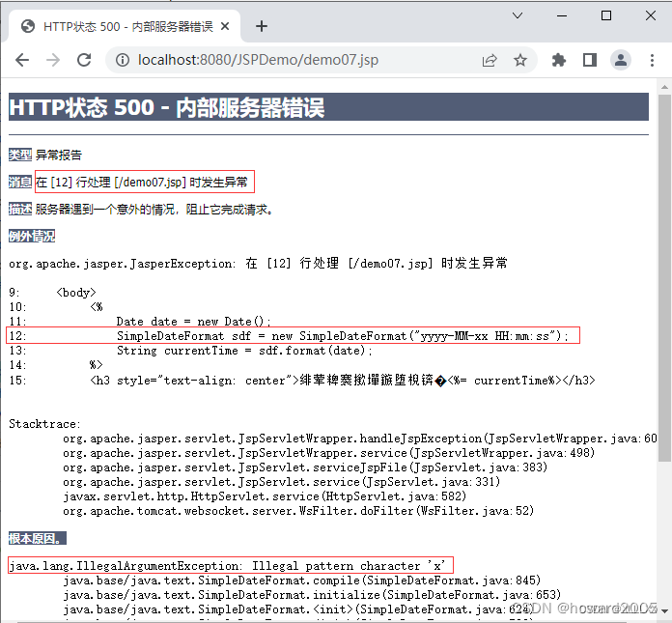This screenshot has height=623, width=672.
Task: Click source line 14 with %>
Action: pos(56,365)
